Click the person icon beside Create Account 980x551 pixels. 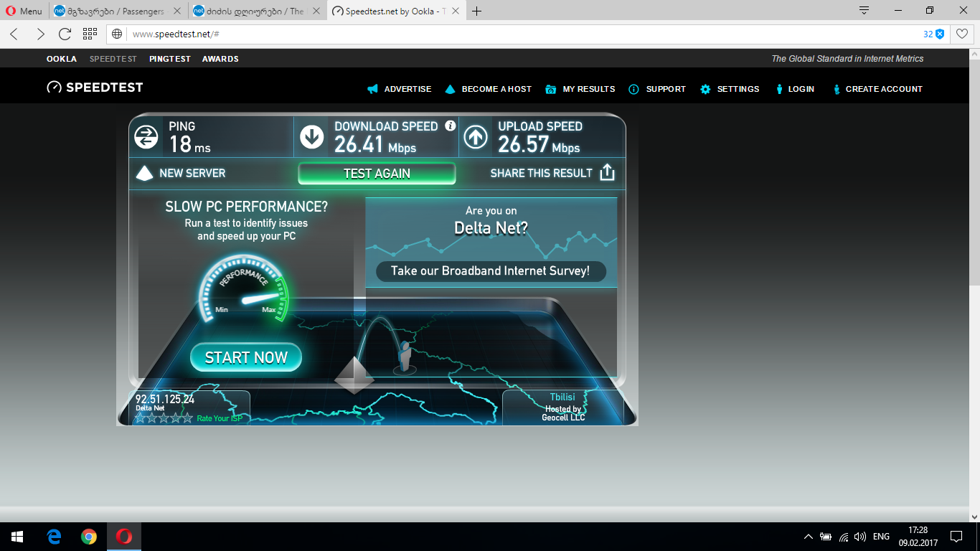pos(837,89)
